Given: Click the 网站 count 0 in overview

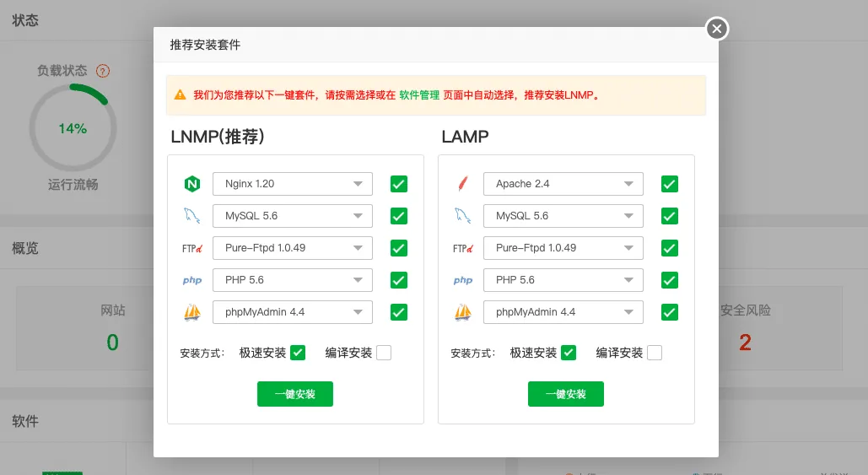Looking at the screenshot, I should pos(113,343).
